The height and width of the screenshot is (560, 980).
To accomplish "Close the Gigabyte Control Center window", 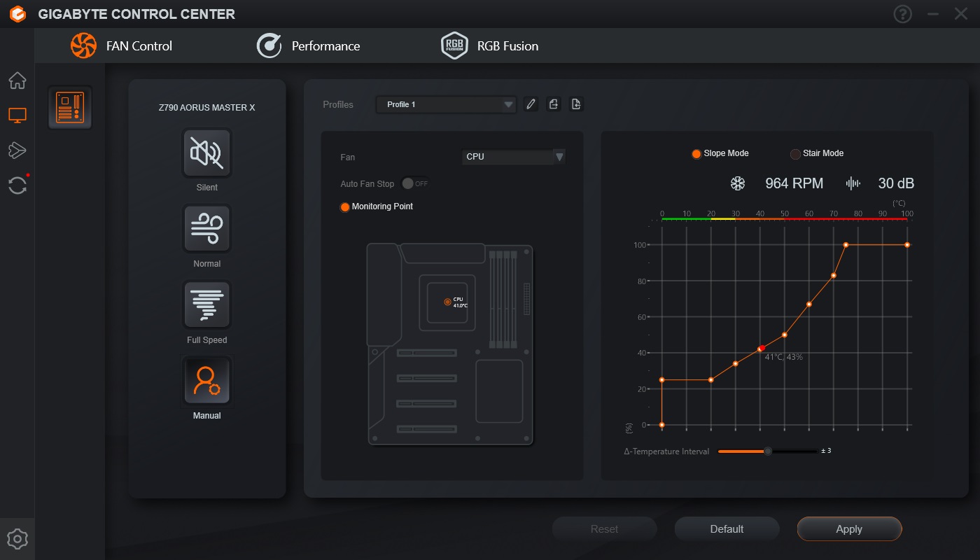I will pos(960,14).
